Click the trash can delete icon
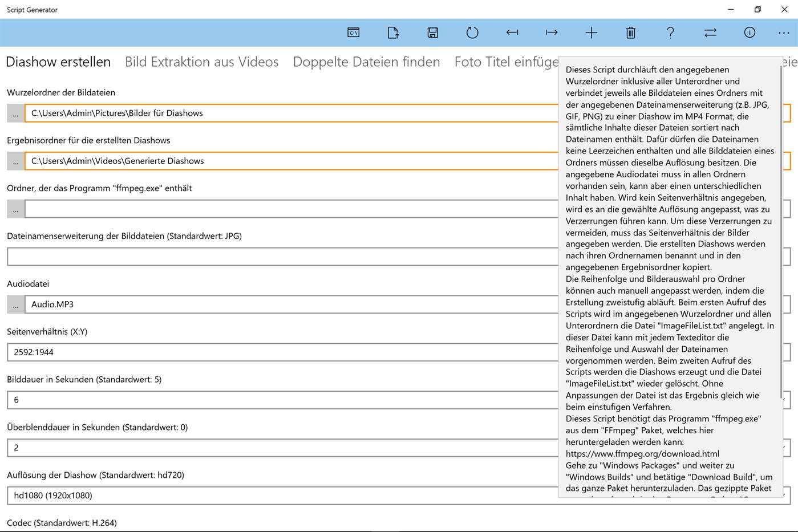Viewport: 798px width, 532px height. coord(631,33)
